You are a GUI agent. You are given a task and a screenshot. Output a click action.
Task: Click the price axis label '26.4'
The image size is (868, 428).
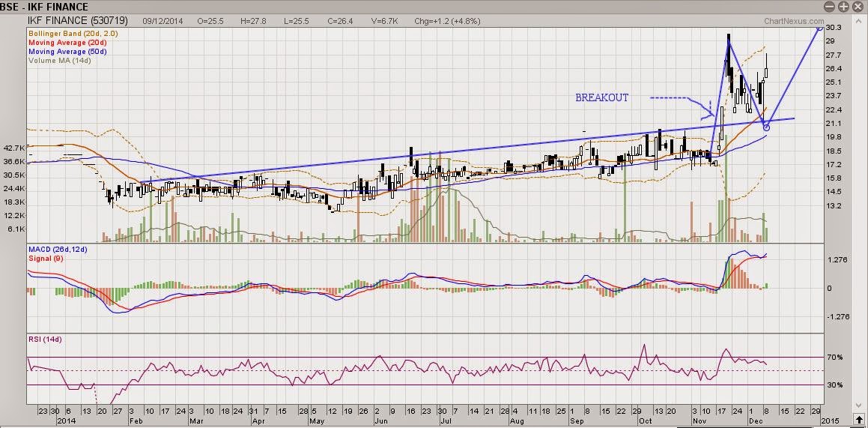834,69
